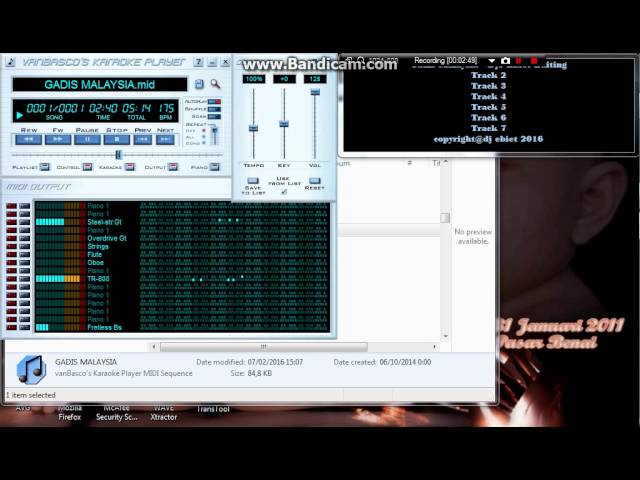The width and height of the screenshot is (640, 480).
Task: Click the Explorer horizontal scrollbar left arrow
Action: pos(154,347)
